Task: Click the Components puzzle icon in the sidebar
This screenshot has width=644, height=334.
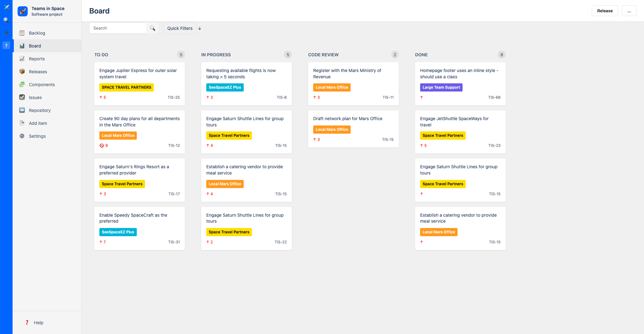Action: [22, 85]
